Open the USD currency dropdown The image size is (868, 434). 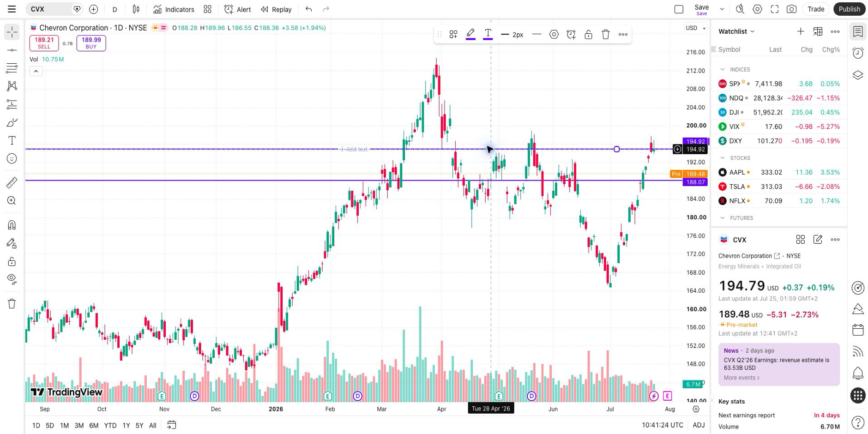(x=695, y=28)
